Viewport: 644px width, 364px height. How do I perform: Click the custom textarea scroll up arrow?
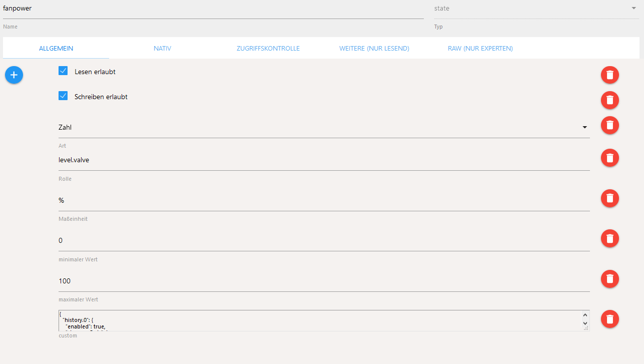point(585,315)
